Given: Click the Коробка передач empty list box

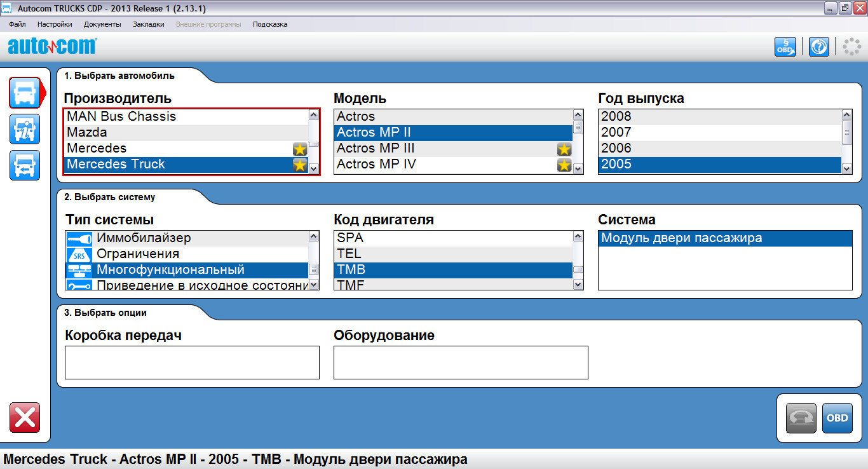Looking at the screenshot, I should click(192, 362).
